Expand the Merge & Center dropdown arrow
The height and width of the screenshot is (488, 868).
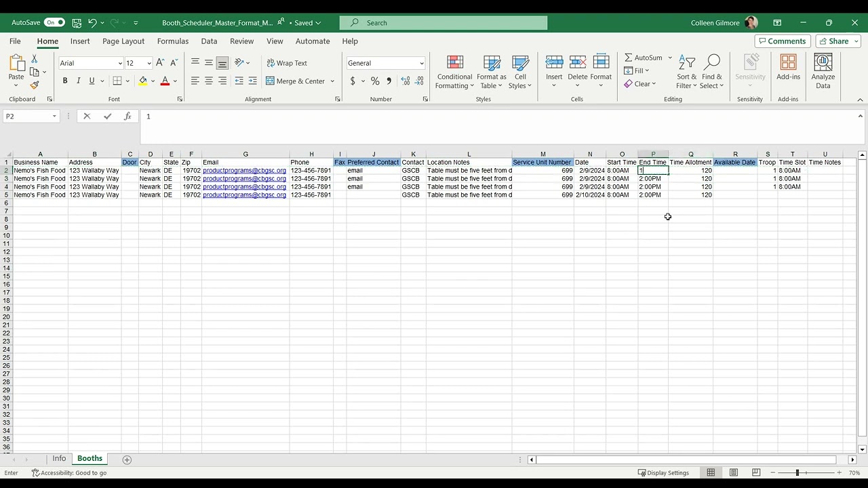coord(332,81)
